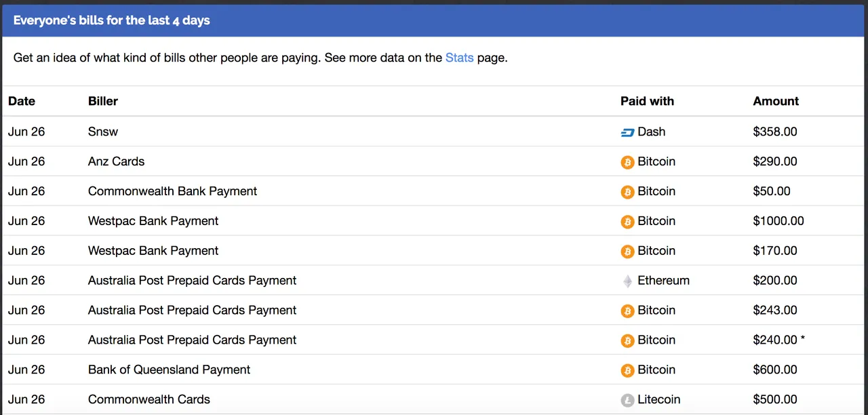The image size is (868, 415).
Task: Click the $500.00 amount
Action: (x=775, y=400)
